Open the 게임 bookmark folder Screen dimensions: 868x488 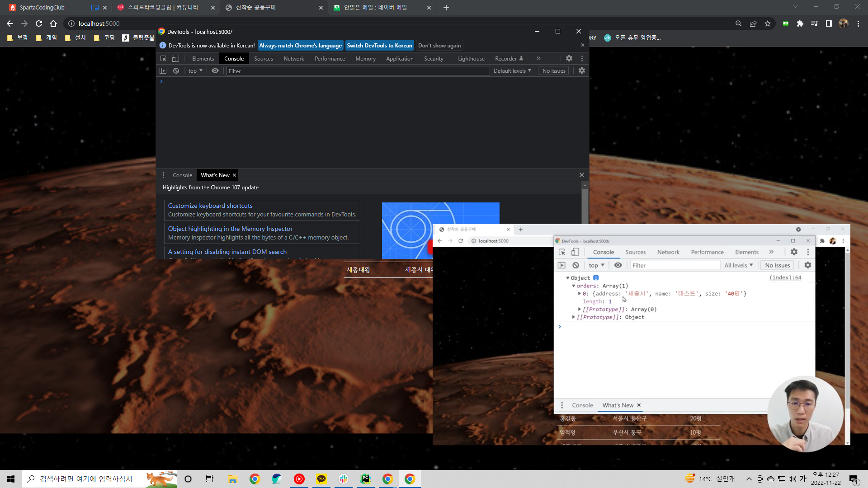coord(46,38)
